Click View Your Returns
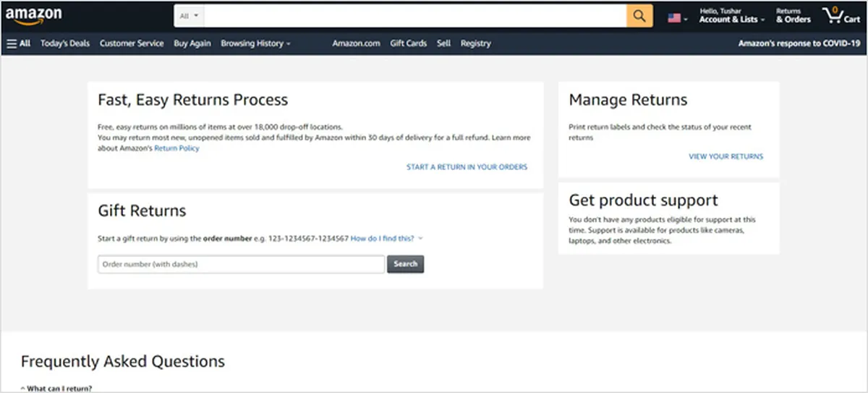The width and height of the screenshot is (868, 393). (x=726, y=156)
